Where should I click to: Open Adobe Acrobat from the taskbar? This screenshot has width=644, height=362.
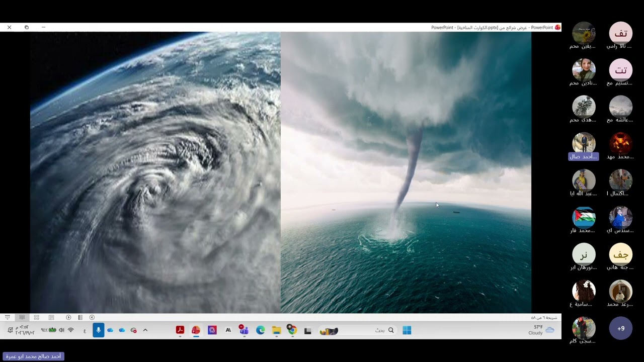tap(180, 330)
